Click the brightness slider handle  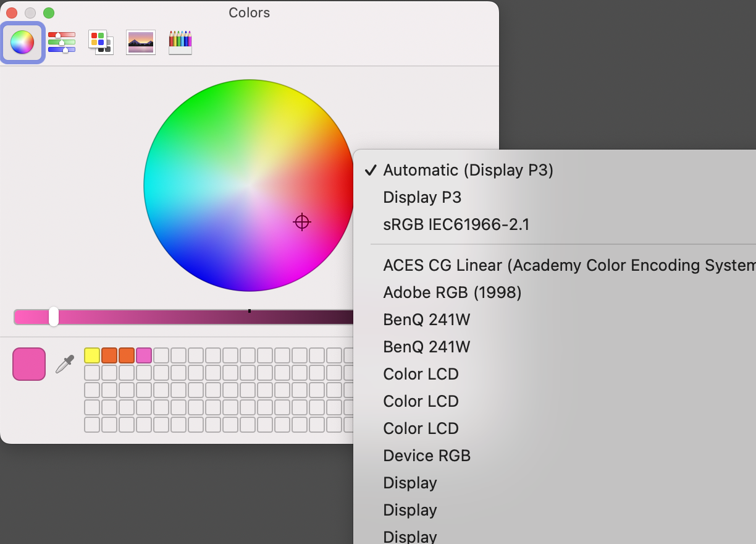(x=54, y=317)
